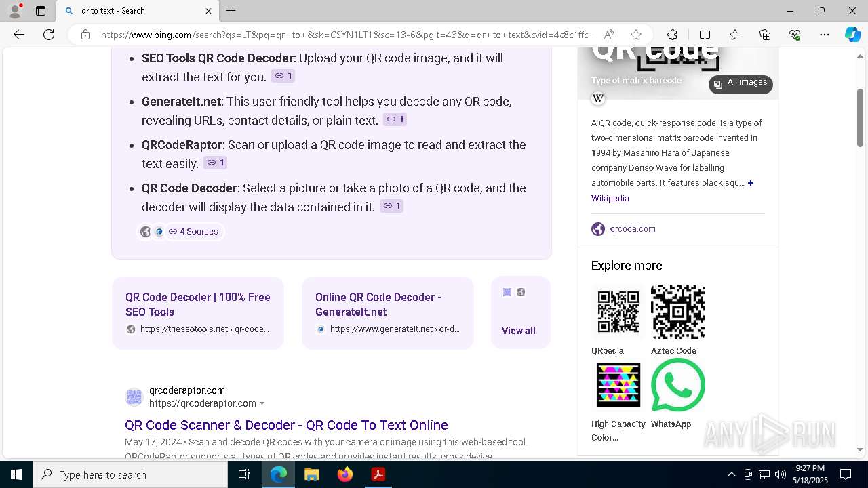Open 'QR Code Decoder | 100% Free SEO Tools' card
The image size is (868, 488).
(198, 313)
